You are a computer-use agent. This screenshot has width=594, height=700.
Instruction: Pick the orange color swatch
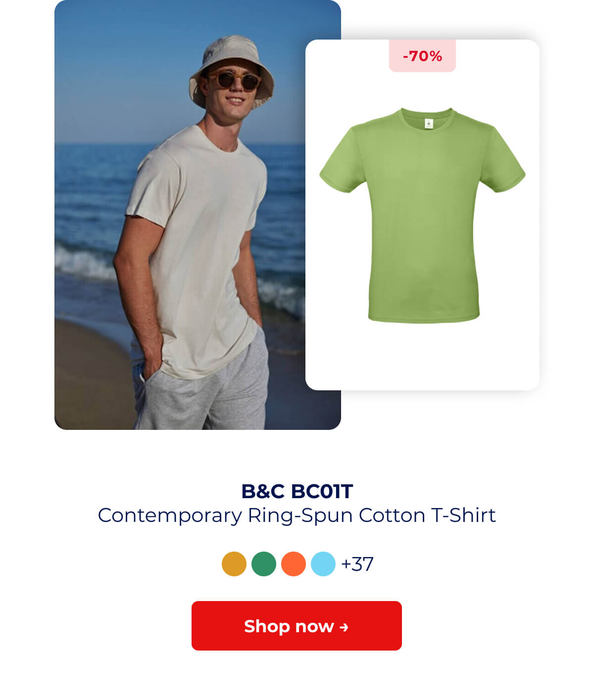click(x=294, y=564)
